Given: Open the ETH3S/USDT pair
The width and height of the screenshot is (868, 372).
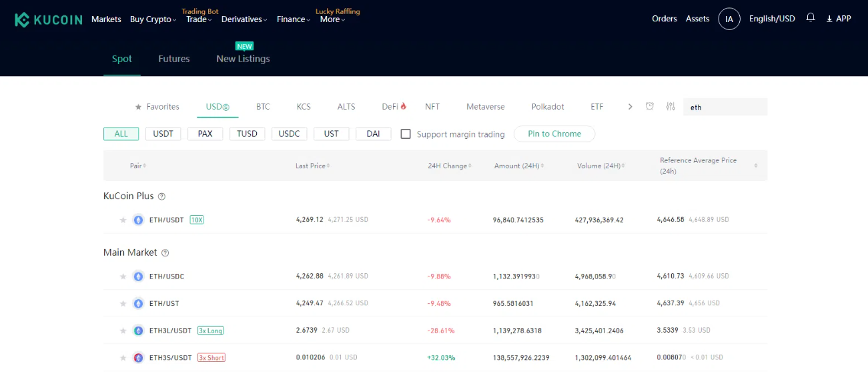Looking at the screenshot, I should [x=170, y=358].
